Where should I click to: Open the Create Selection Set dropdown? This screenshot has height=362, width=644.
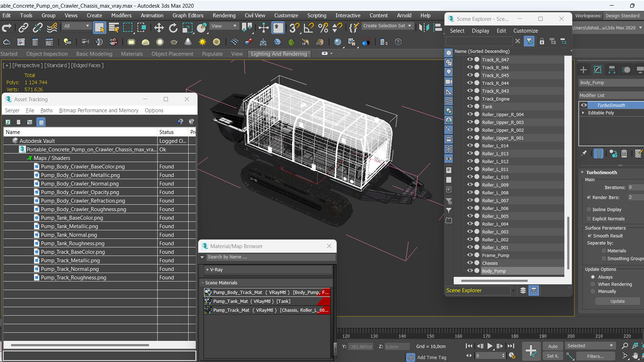tap(387, 26)
